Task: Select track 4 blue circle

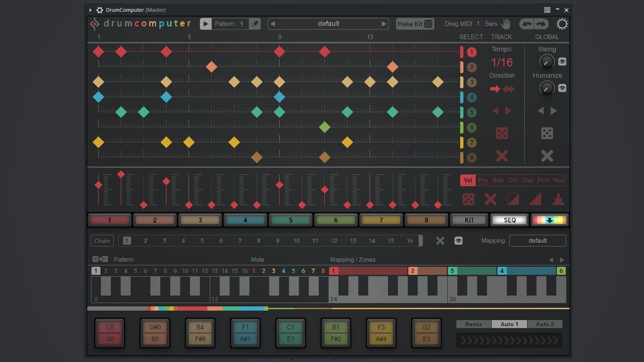Action: (x=471, y=98)
